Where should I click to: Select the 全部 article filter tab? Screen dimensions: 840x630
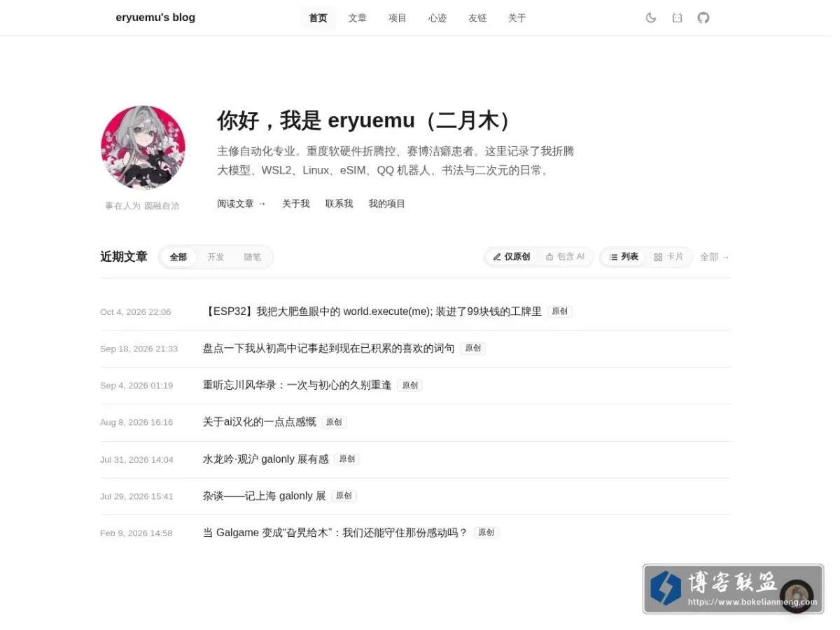coord(178,257)
